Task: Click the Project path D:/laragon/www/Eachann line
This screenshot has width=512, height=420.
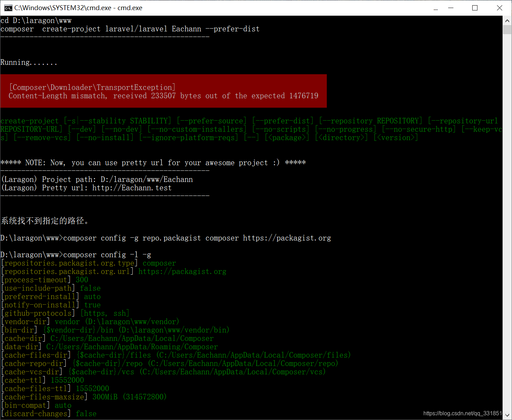Action: click(x=97, y=180)
